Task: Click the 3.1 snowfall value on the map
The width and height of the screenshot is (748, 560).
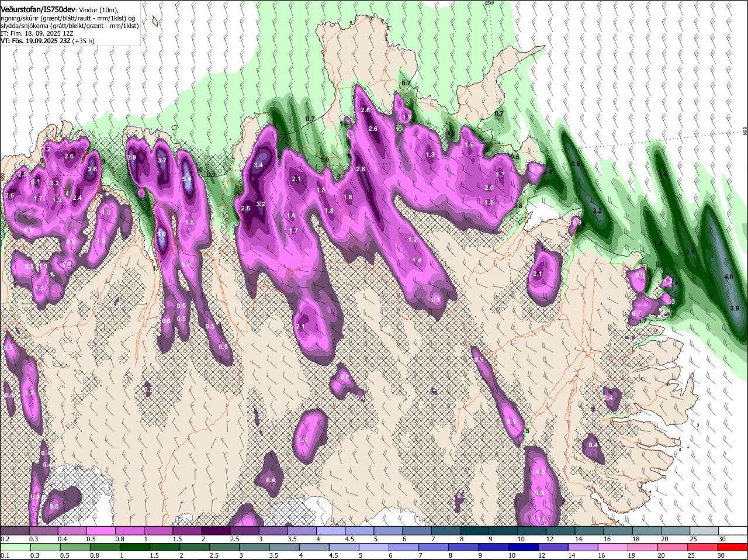Action: [36, 182]
